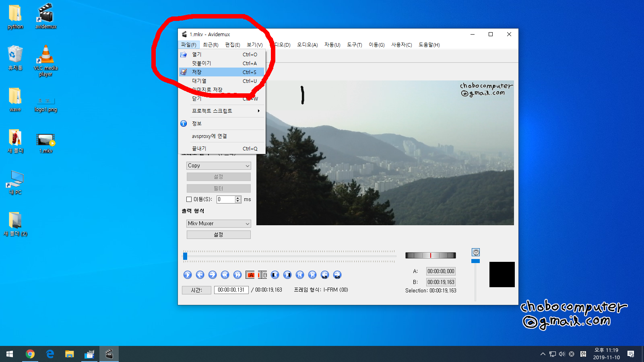Viewport: 644px width, 362px height.
Task: Jump to next keyframe button
Action: tap(237, 275)
